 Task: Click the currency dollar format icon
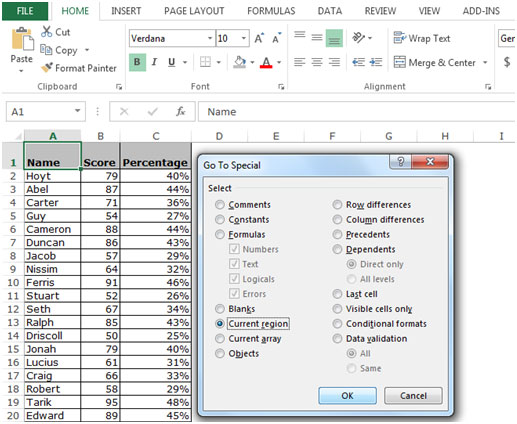pos(507,62)
